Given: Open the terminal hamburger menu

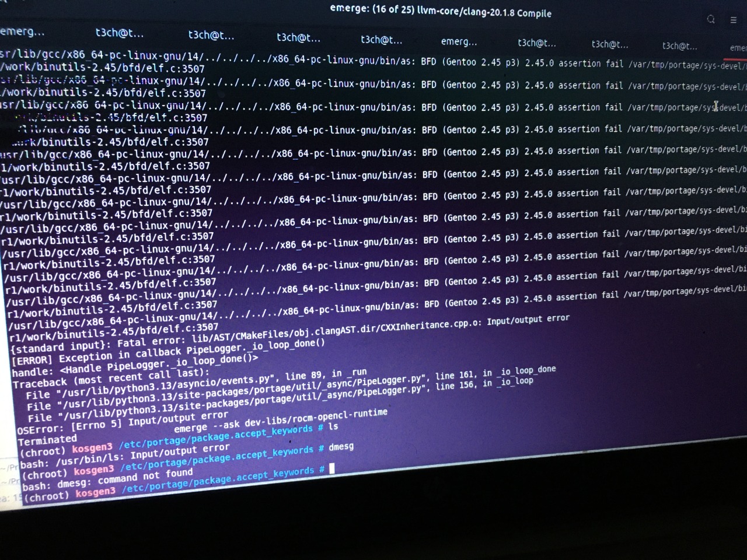Looking at the screenshot, I should (734, 20).
